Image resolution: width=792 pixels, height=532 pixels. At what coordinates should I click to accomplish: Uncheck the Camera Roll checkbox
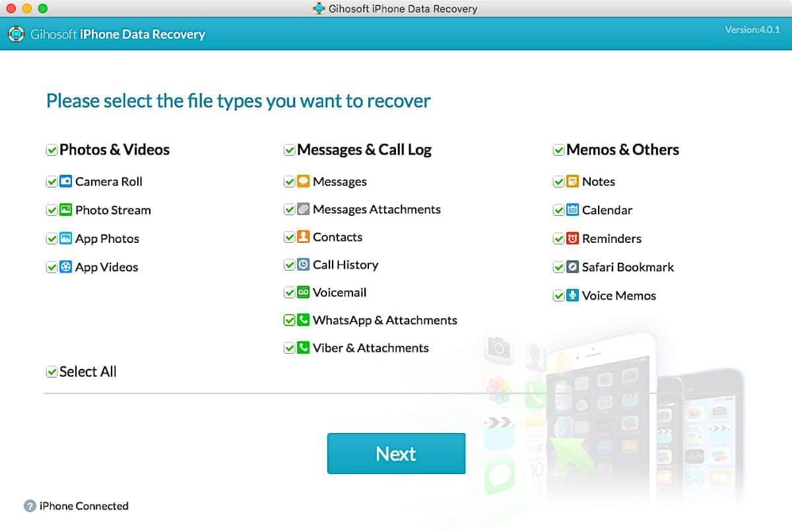coord(51,182)
